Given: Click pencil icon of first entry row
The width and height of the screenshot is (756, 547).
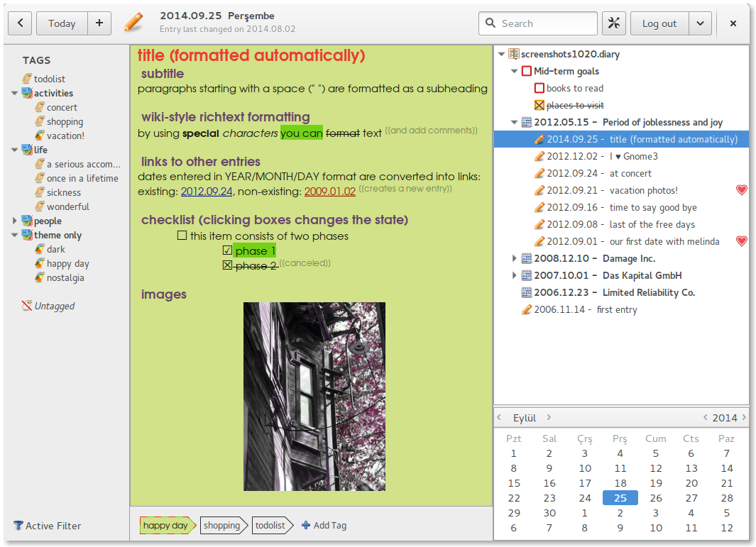Looking at the screenshot, I should tap(527, 309).
